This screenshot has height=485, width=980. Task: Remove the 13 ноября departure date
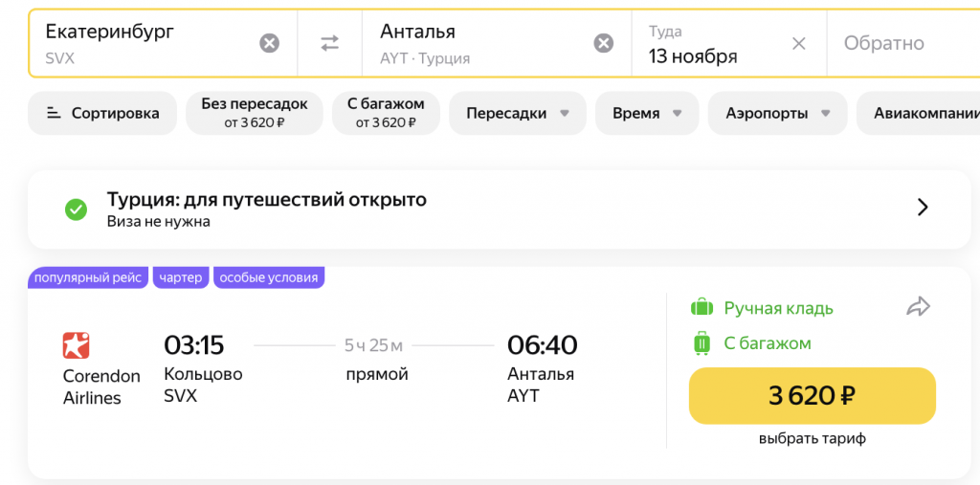coord(799,43)
